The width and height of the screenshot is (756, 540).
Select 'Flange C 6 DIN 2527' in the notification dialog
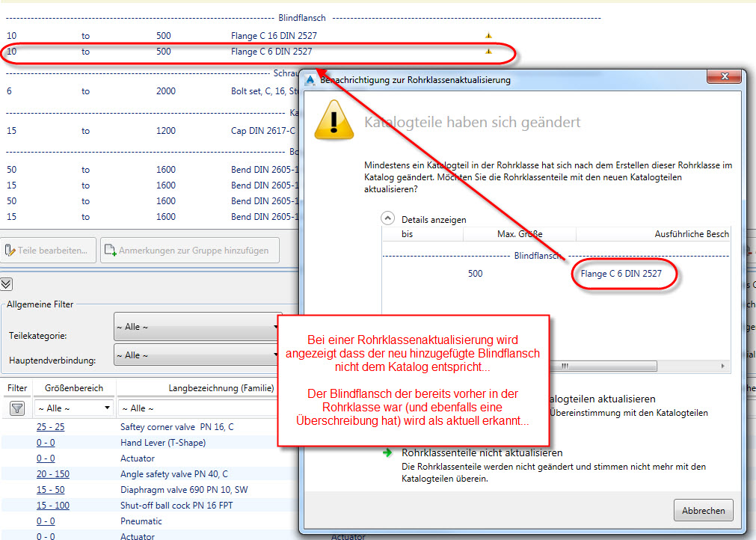pyautogui.click(x=621, y=274)
